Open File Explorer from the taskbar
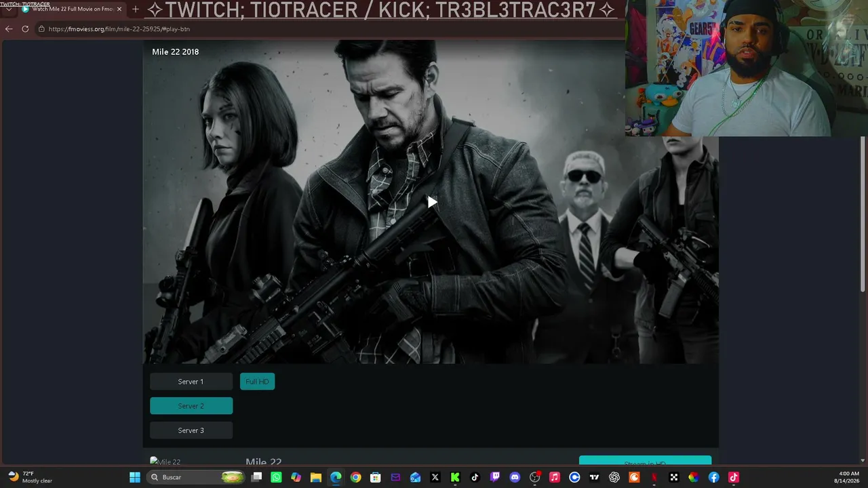The height and width of the screenshot is (488, 868). pyautogui.click(x=315, y=477)
